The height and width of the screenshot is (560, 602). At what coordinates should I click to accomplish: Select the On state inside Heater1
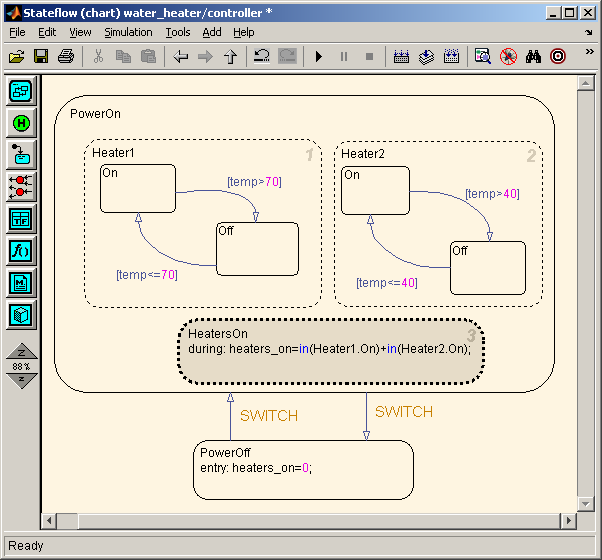click(138, 188)
